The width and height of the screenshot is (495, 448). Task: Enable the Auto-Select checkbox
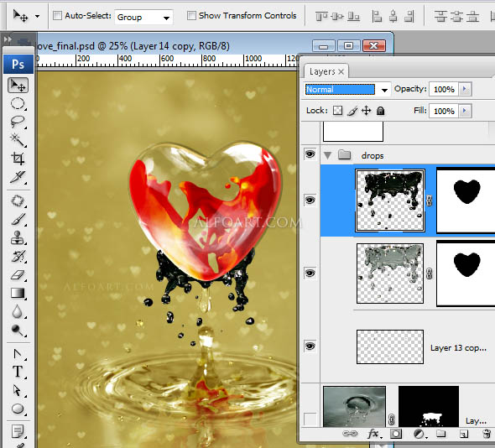pyautogui.click(x=57, y=15)
